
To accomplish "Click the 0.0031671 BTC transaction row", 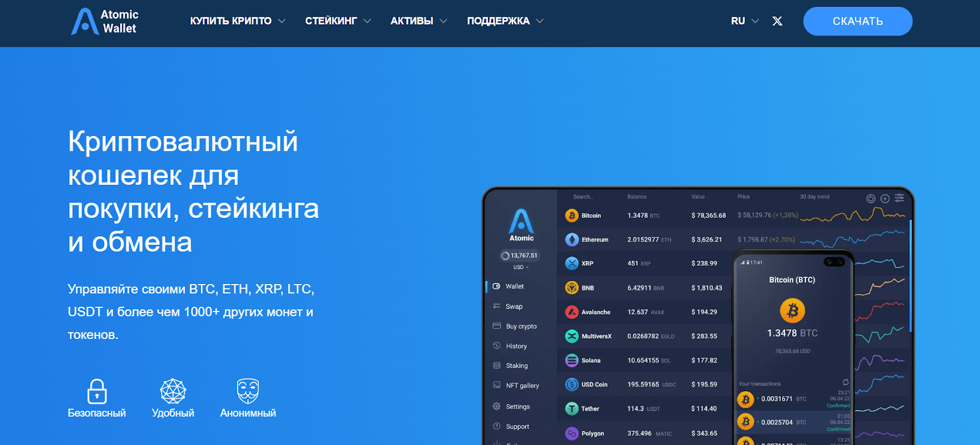I will [793, 399].
